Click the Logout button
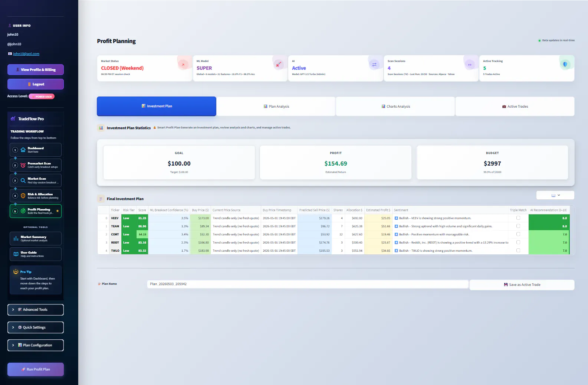 [x=36, y=84]
